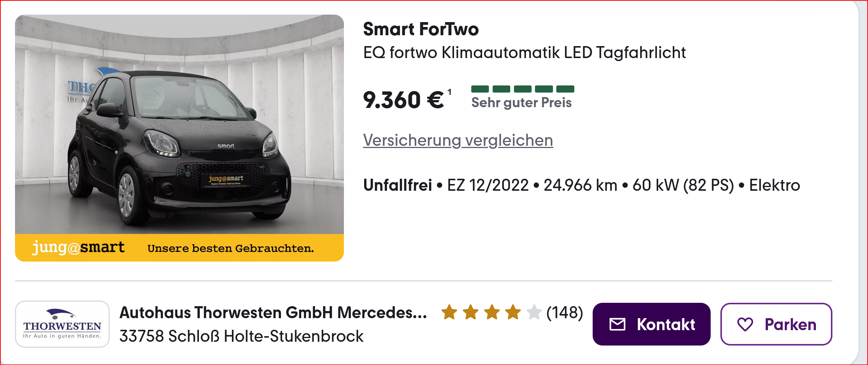Click the Sehr guter Preis label
868x365 pixels.
[521, 103]
